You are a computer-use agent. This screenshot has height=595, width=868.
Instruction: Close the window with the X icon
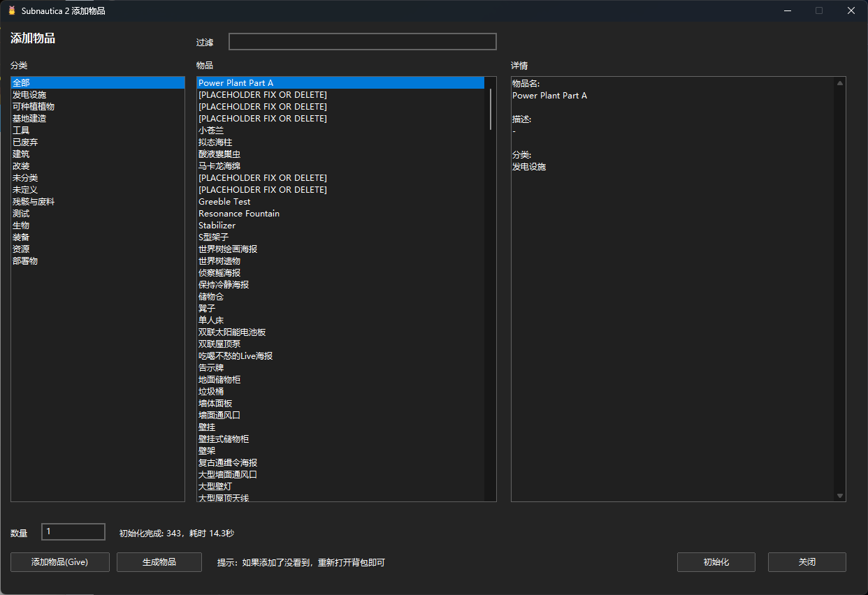(x=851, y=10)
